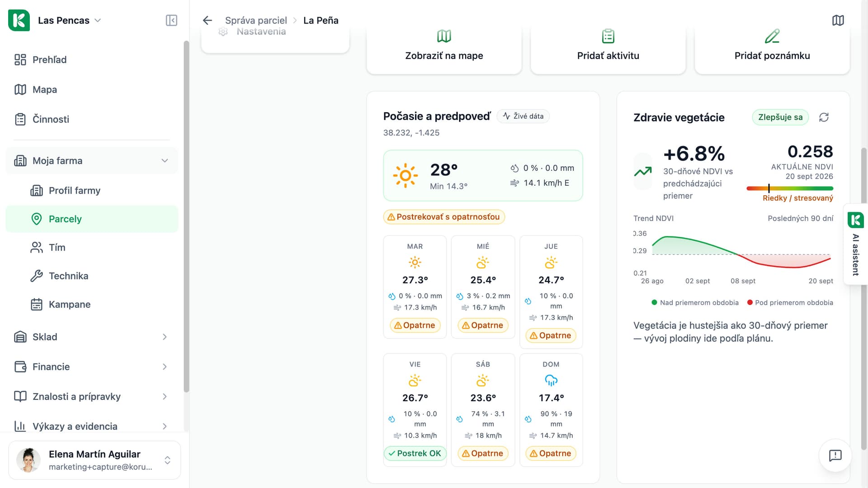Expand the Sklad menu

[x=92, y=337]
